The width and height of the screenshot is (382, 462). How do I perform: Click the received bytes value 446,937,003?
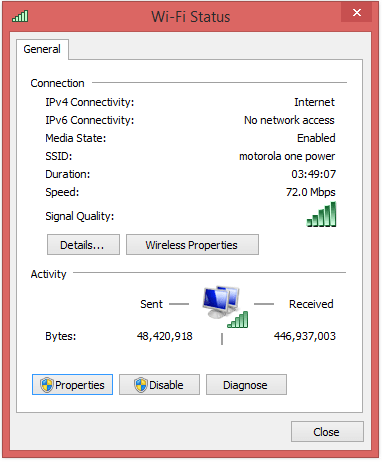coord(305,336)
